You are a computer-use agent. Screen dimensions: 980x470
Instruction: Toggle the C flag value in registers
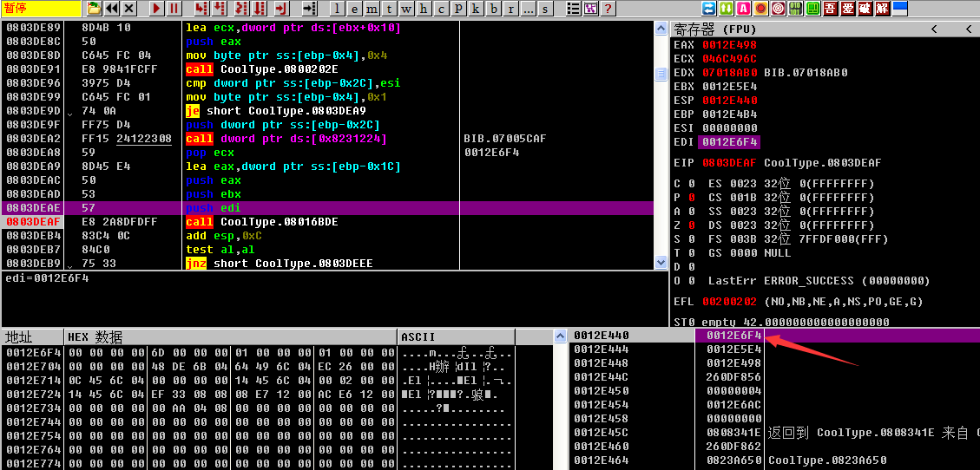pyautogui.click(x=691, y=184)
